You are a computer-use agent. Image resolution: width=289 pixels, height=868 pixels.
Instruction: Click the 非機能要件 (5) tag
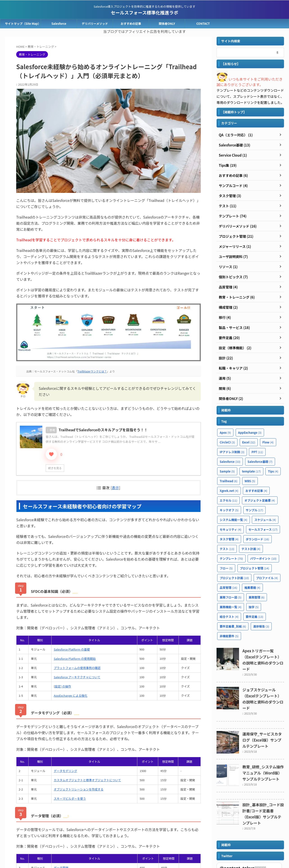(229, 636)
